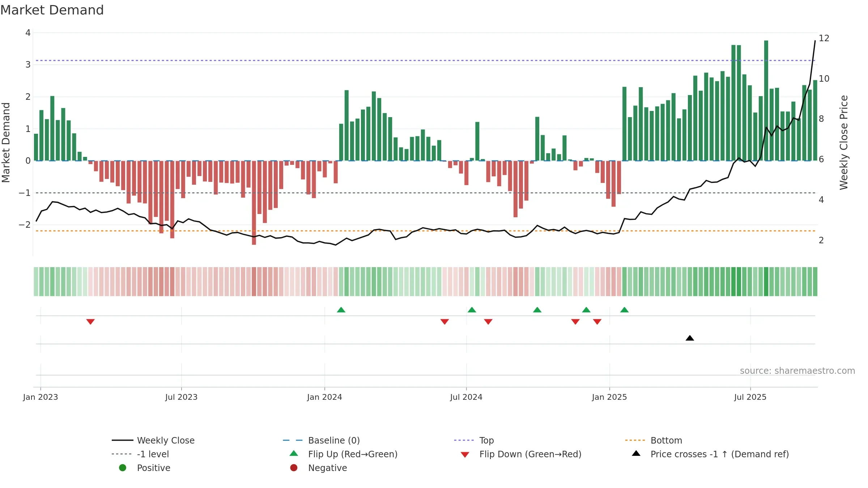The width and height of the screenshot is (868, 488).
Task: Click the -1 level legend entry
Action: pos(140,454)
